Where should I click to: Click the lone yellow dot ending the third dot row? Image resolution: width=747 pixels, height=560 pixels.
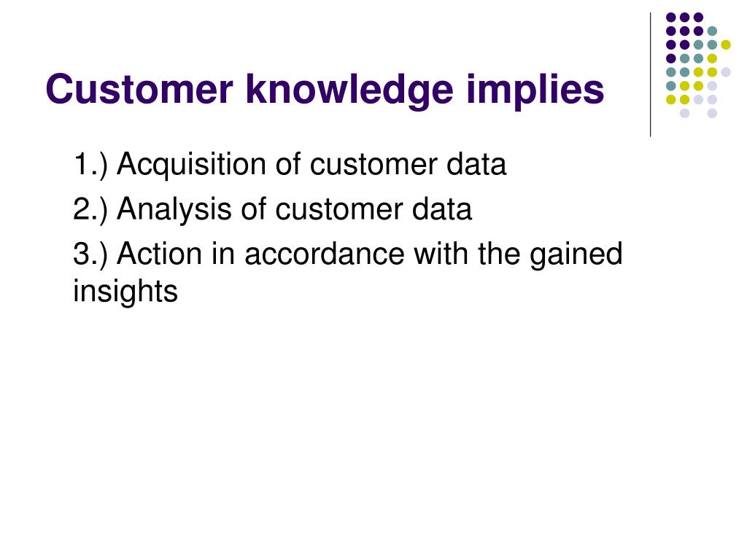pos(726,44)
